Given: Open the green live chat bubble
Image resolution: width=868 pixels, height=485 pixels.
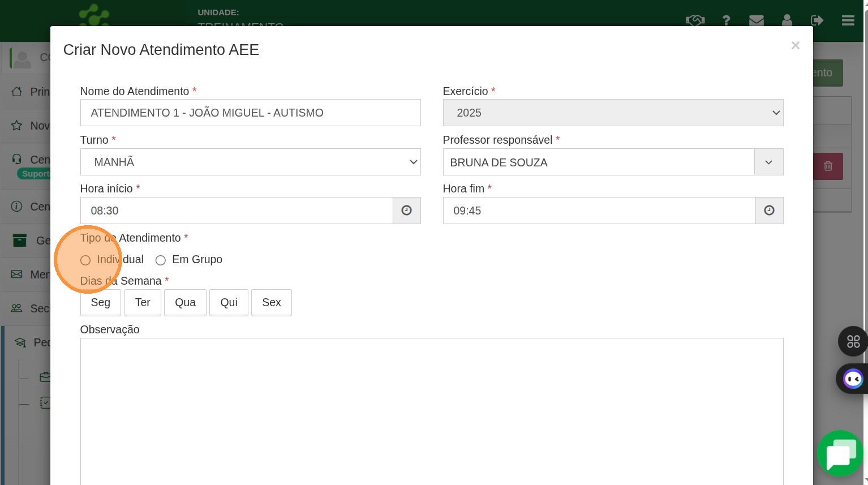Looking at the screenshot, I should pyautogui.click(x=840, y=454).
